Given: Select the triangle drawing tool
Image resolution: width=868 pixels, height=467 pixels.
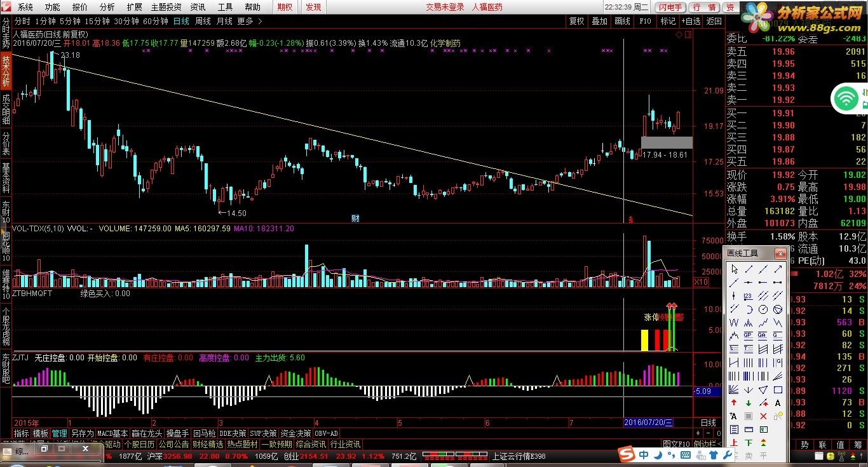Looking at the screenshot, I should 763,389.
